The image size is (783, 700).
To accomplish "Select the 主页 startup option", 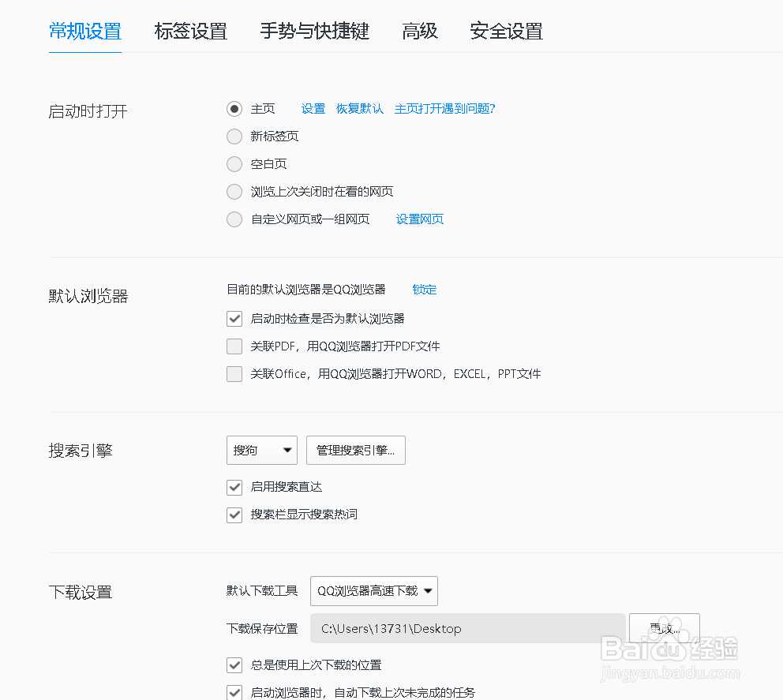I will [x=234, y=109].
